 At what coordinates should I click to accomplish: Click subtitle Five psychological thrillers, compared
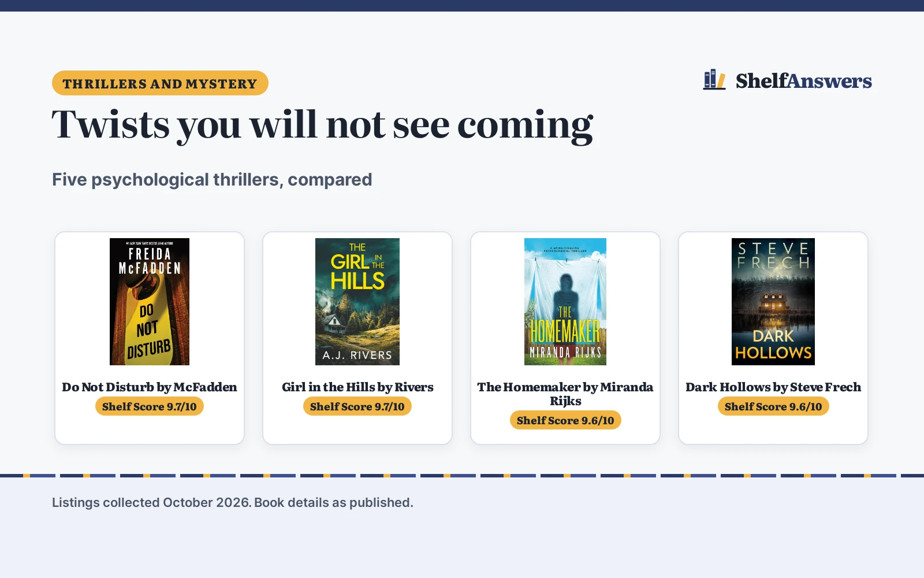[x=212, y=180]
